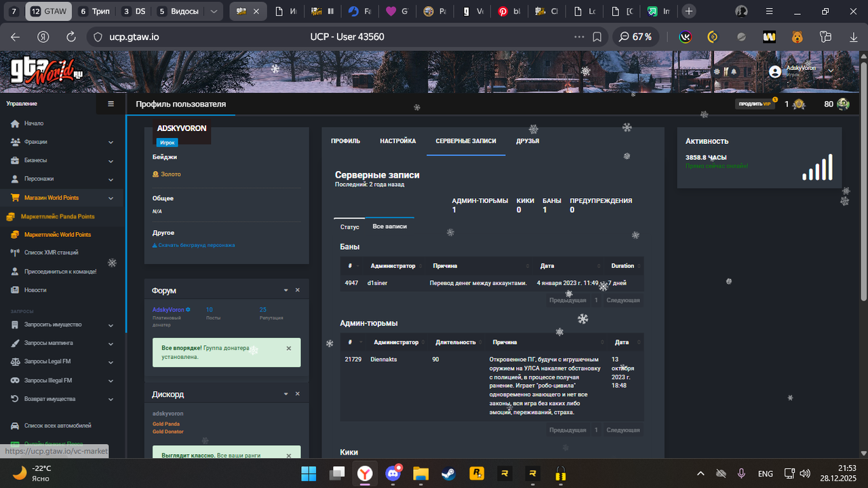Image resolution: width=868 pixels, height=488 pixels.
Task: Bookmark this page icon
Action: (597, 37)
